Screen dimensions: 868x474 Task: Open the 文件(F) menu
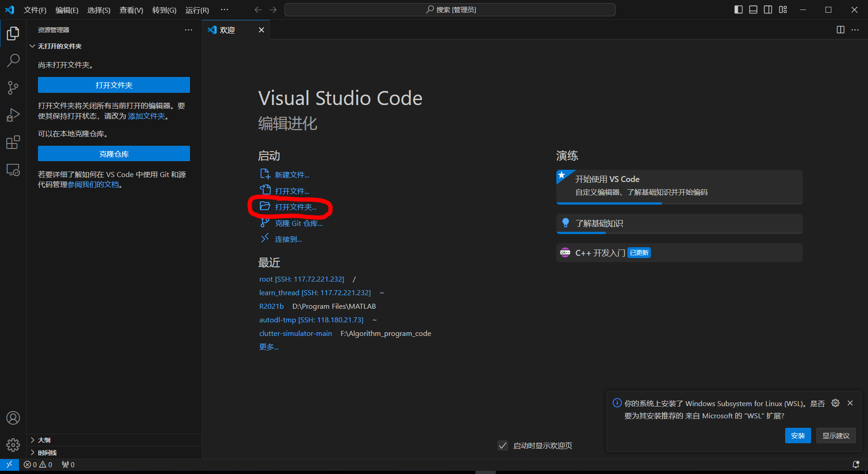35,10
